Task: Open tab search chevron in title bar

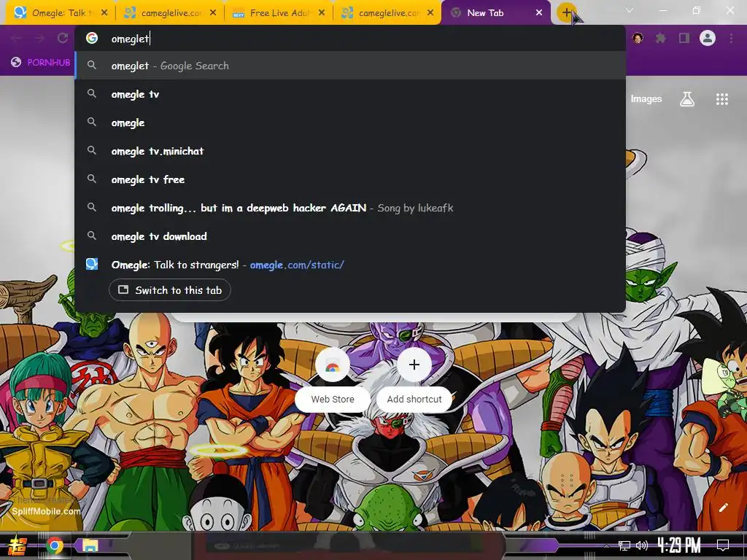Action: click(630, 10)
